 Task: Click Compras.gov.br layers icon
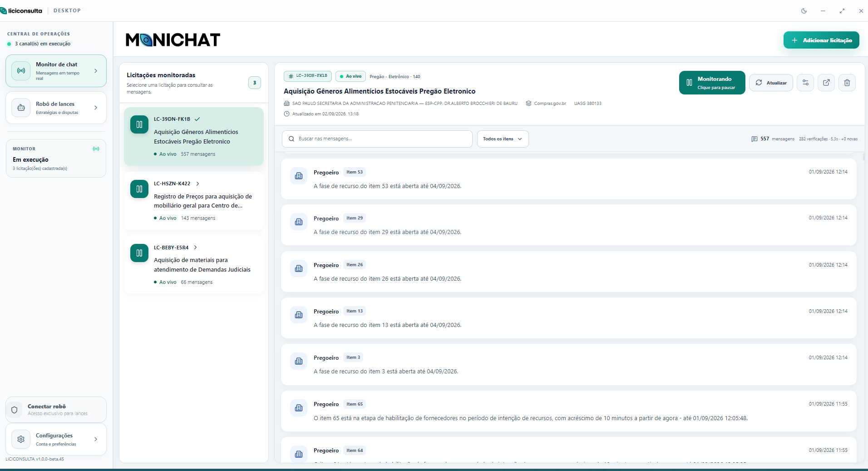tap(528, 104)
